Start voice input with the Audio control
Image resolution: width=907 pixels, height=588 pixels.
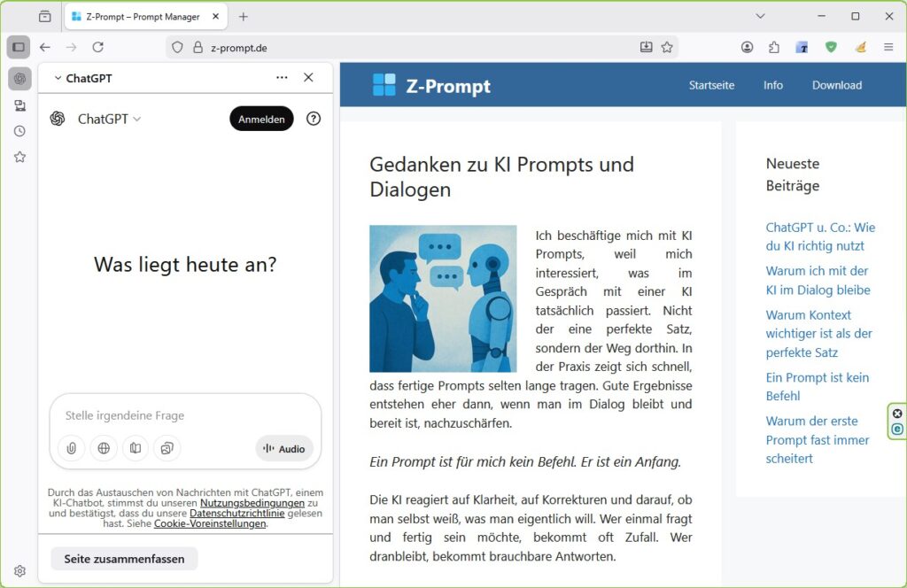(284, 449)
